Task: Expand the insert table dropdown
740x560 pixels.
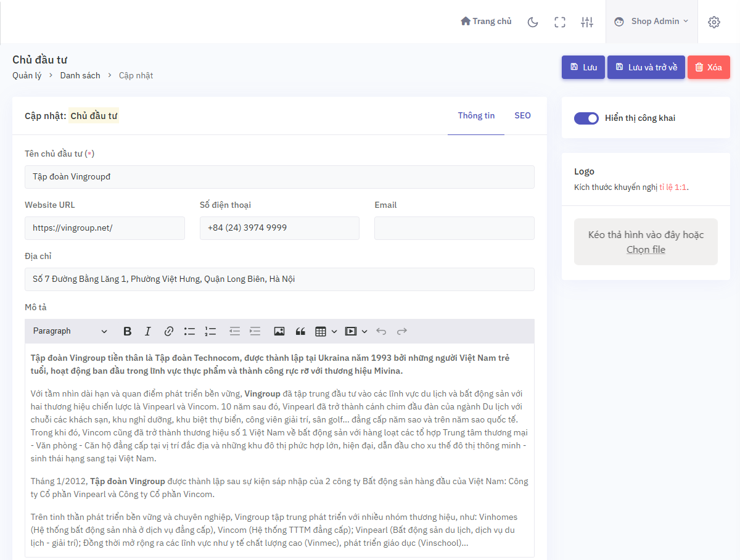Action: coord(326,331)
